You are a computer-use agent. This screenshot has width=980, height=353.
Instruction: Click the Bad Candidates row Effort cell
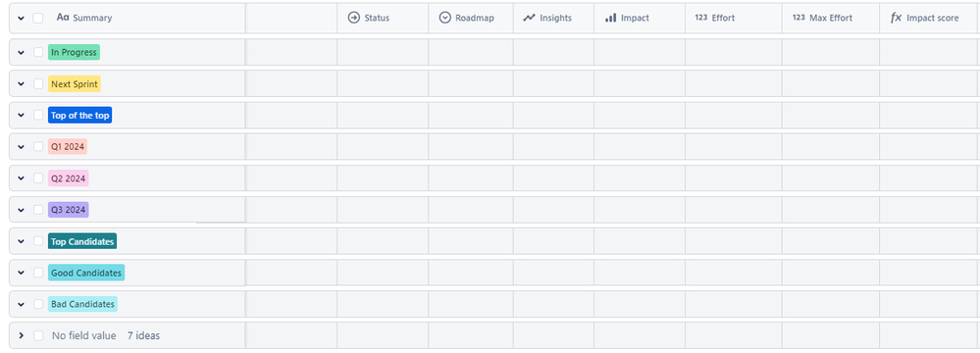pos(734,304)
